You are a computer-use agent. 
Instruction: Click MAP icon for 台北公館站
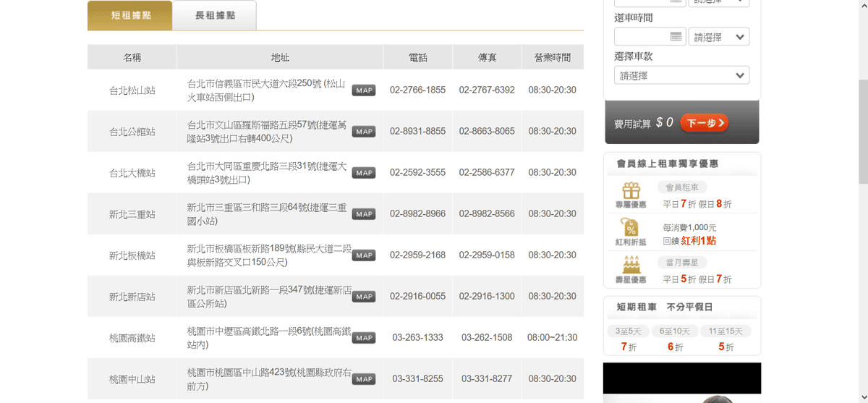[363, 132]
